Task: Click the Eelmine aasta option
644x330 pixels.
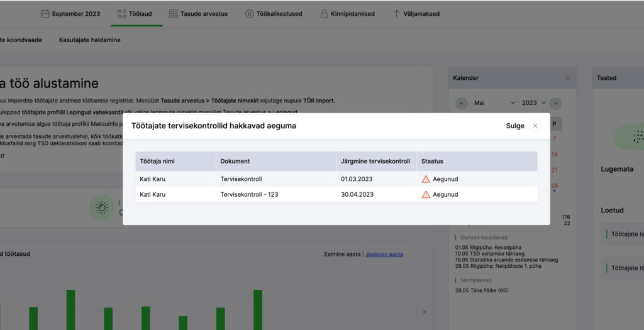Action: 342,255
